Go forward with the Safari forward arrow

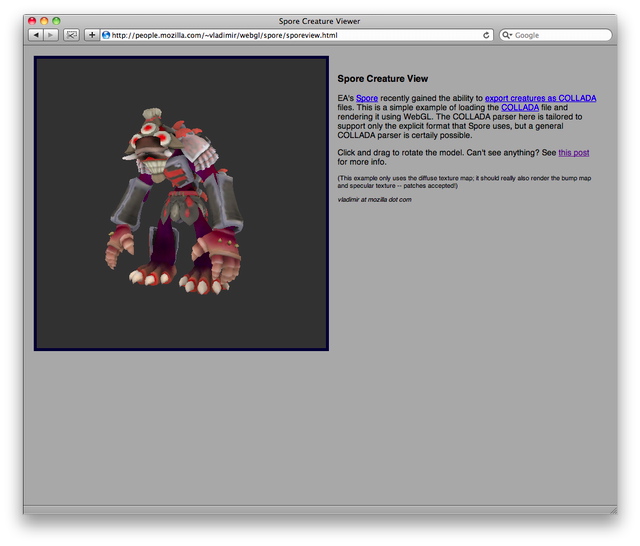click(51, 35)
